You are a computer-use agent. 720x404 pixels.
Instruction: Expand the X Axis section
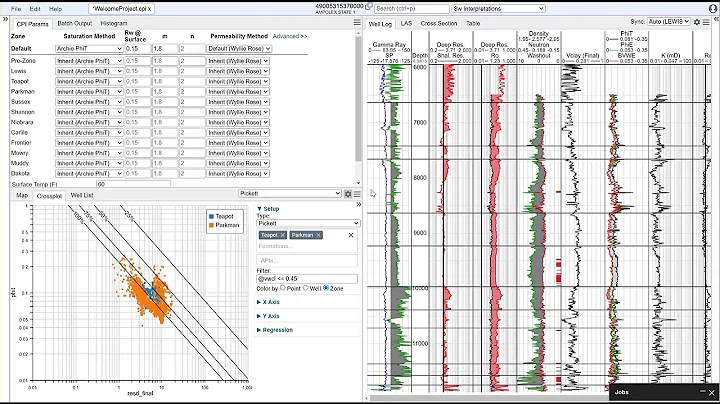(x=268, y=302)
